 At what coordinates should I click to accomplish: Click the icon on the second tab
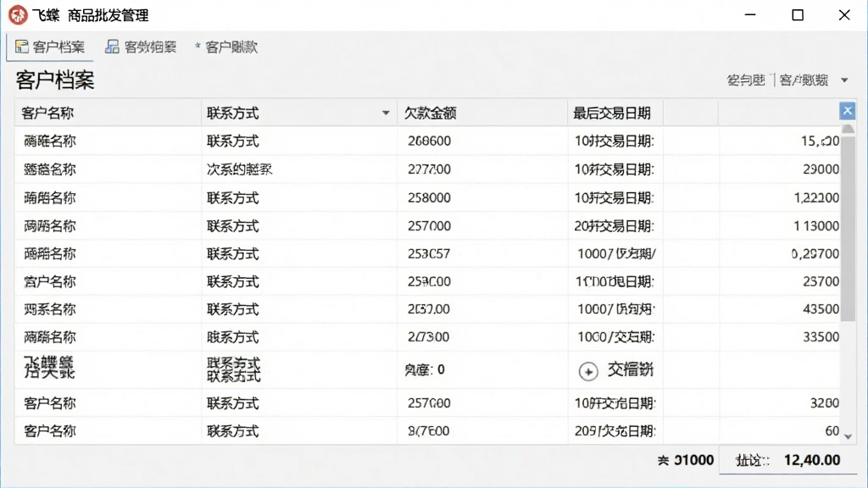113,47
